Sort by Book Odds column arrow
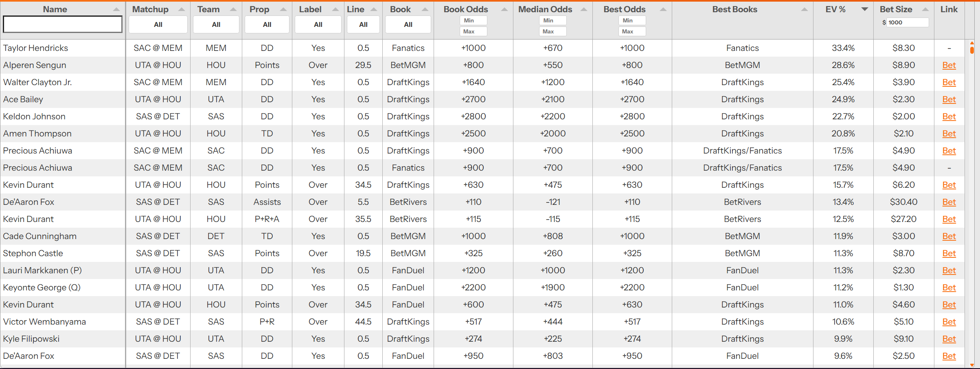This screenshot has height=369, width=980. tap(504, 9)
